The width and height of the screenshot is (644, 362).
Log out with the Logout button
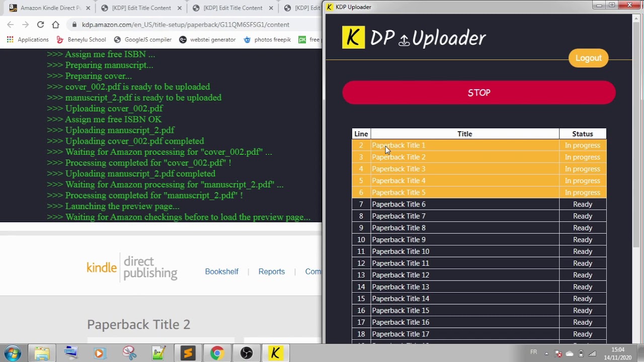coord(588,58)
